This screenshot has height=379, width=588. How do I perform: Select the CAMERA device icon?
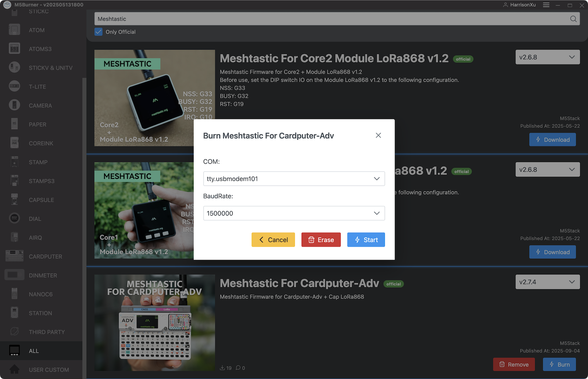pos(14,105)
